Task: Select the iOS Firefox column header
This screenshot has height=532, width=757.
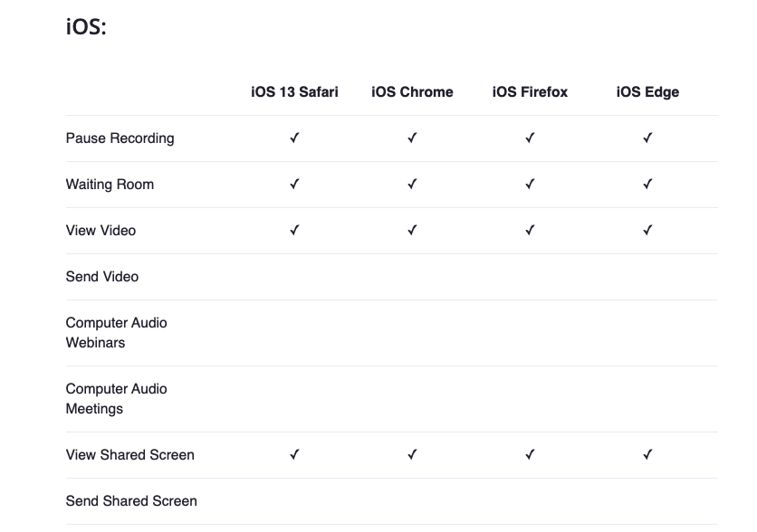Action: (x=530, y=92)
